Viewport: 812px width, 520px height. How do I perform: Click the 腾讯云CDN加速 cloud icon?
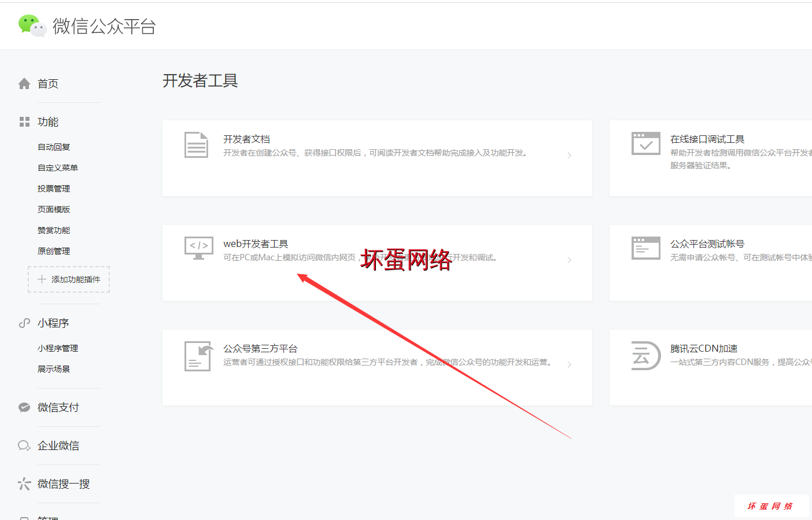[x=646, y=356]
